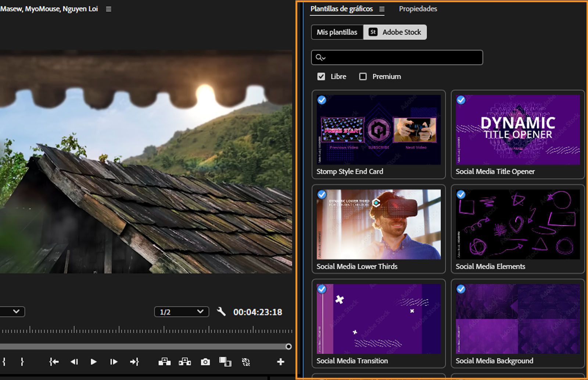
Task: Open the partially visible zoom level dropdown
Action: click(12, 312)
